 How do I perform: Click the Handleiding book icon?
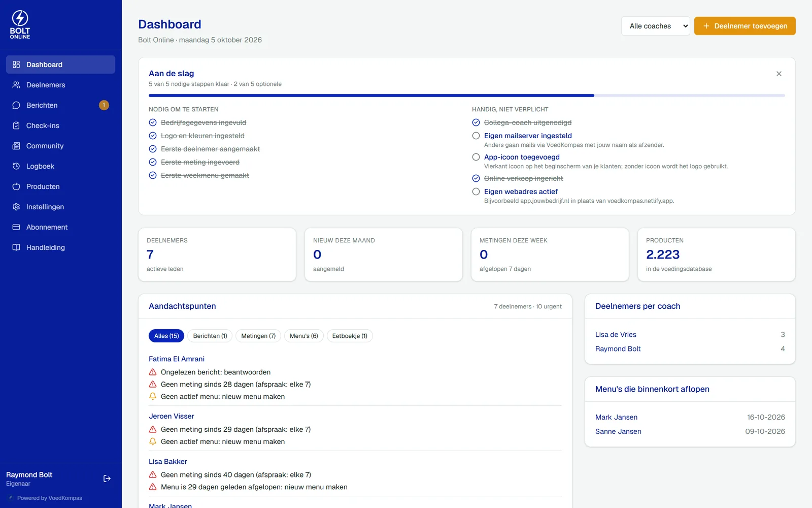[16, 247]
